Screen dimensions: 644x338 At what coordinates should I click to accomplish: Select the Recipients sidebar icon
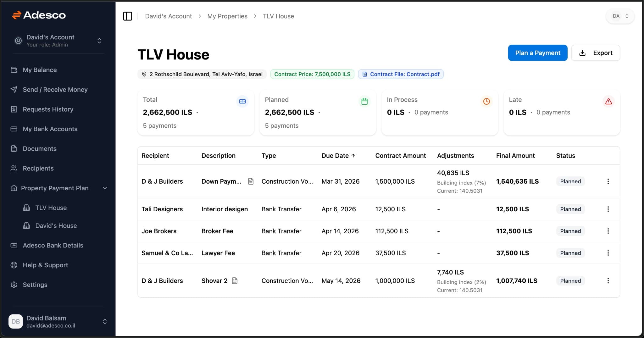14,168
